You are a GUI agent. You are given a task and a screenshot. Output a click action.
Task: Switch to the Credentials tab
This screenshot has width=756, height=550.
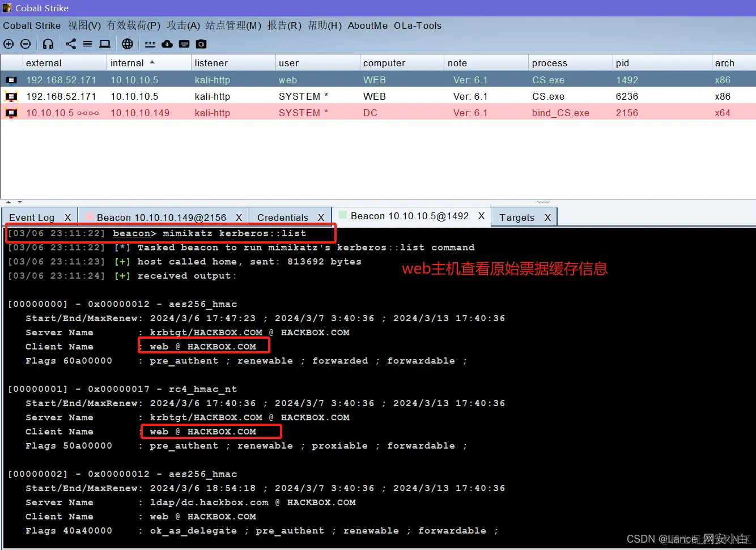(283, 218)
